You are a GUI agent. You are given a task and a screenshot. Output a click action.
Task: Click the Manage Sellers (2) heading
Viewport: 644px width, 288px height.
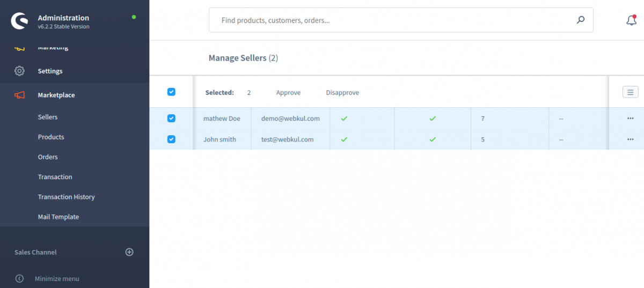pyautogui.click(x=243, y=58)
